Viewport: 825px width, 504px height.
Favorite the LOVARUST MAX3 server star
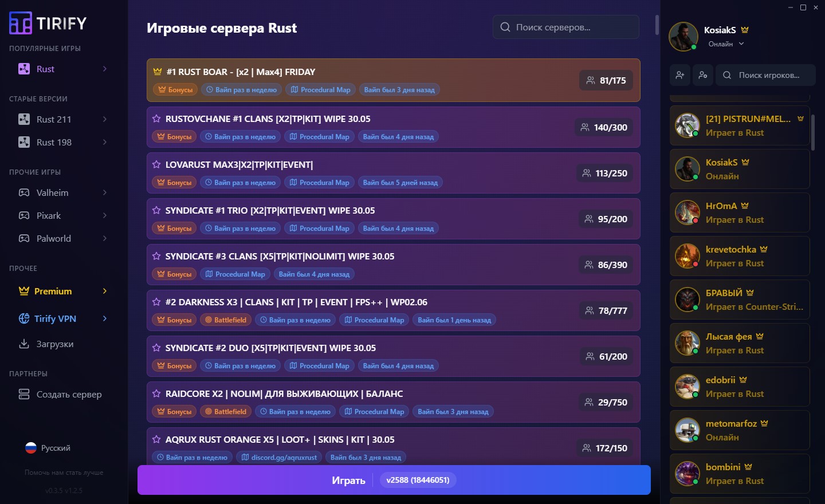[156, 164]
